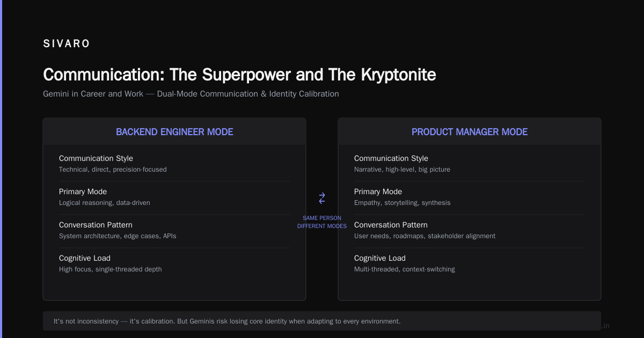Select the Product Manager Mode header
This screenshot has width=644, height=338.
[x=470, y=131]
